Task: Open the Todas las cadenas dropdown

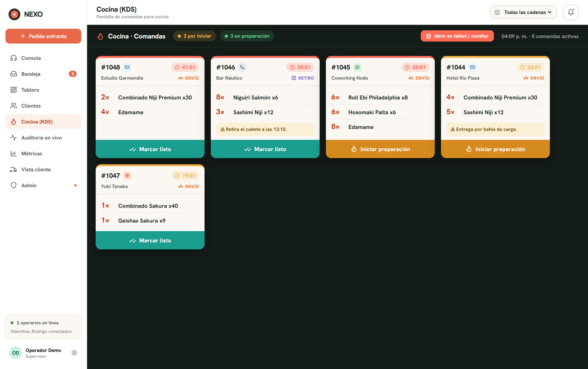Action: 523,12
